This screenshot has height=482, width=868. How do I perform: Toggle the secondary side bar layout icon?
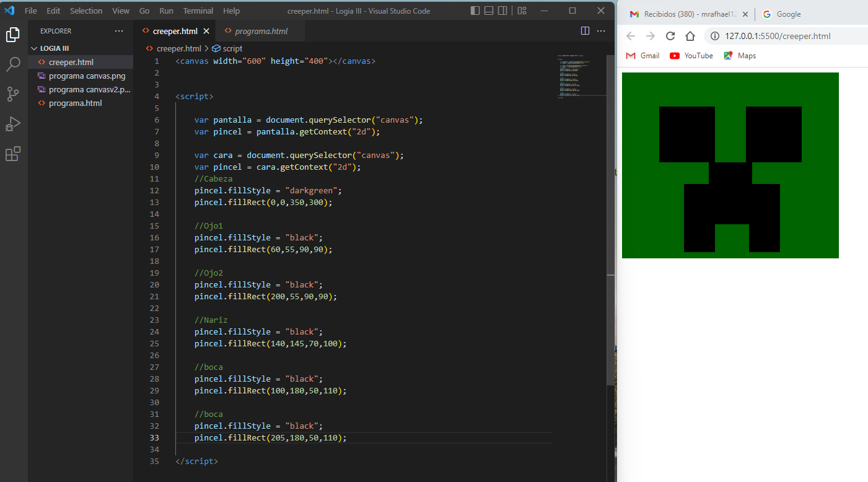click(x=502, y=11)
